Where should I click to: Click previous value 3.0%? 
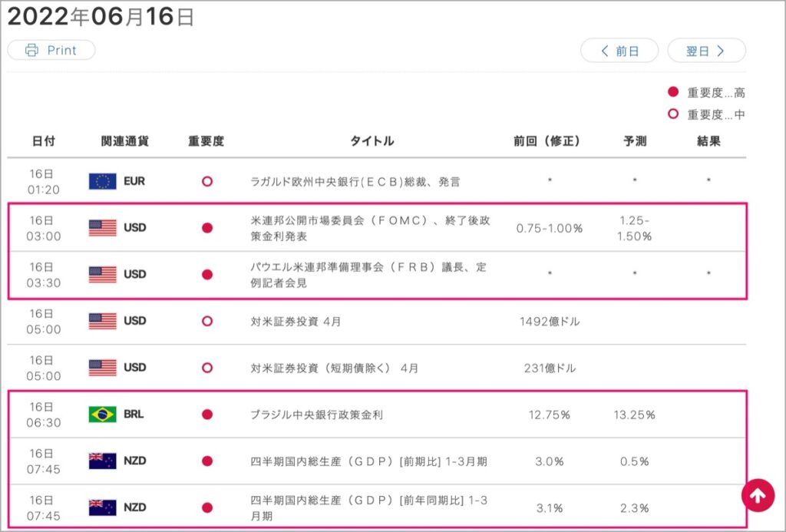point(550,461)
